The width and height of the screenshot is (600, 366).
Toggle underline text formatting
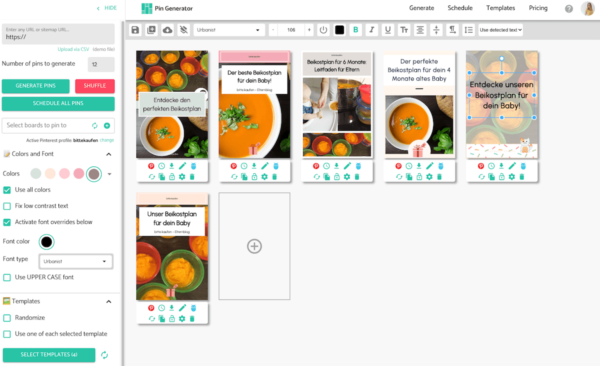pyautogui.click(x=388, y=30)
